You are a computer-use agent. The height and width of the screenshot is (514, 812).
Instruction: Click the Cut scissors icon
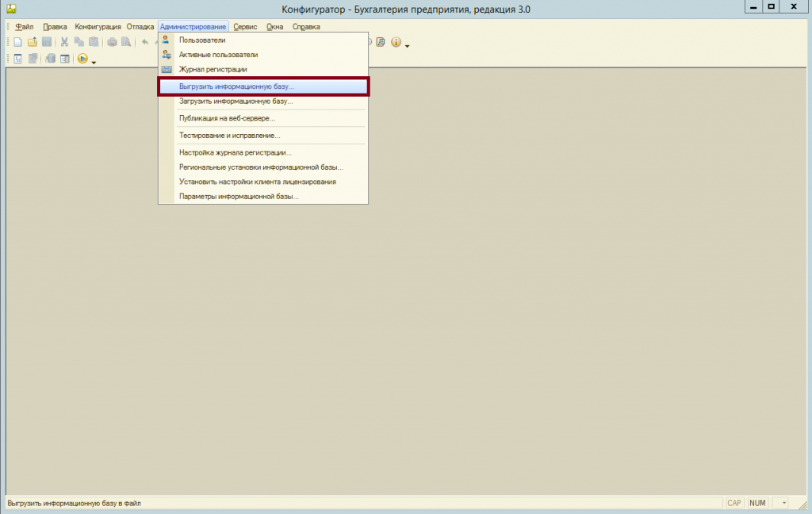pos(65,43)
